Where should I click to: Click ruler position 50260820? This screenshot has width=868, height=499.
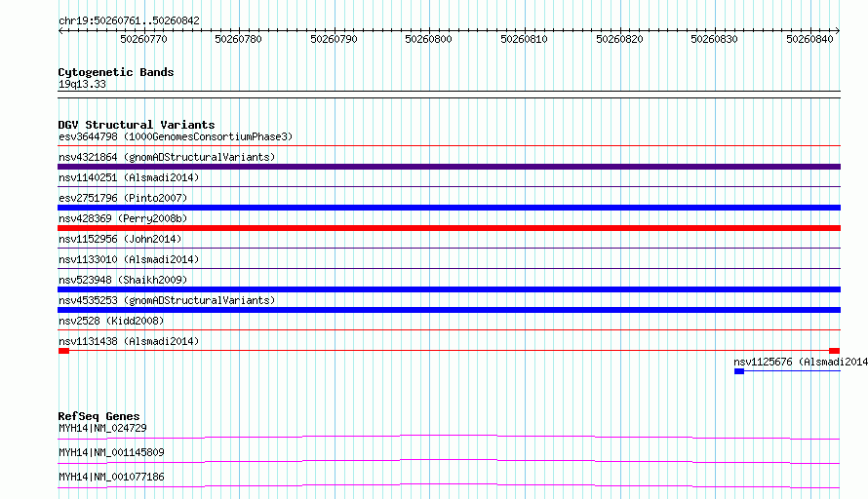[x=619, y=39]
